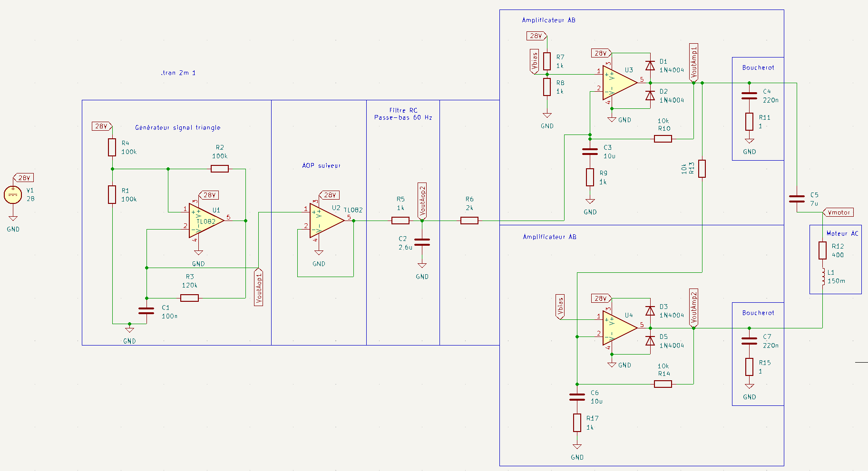868x471 pixels.
Task: Click the VoutAop1 net label
Action: point(258,287)
